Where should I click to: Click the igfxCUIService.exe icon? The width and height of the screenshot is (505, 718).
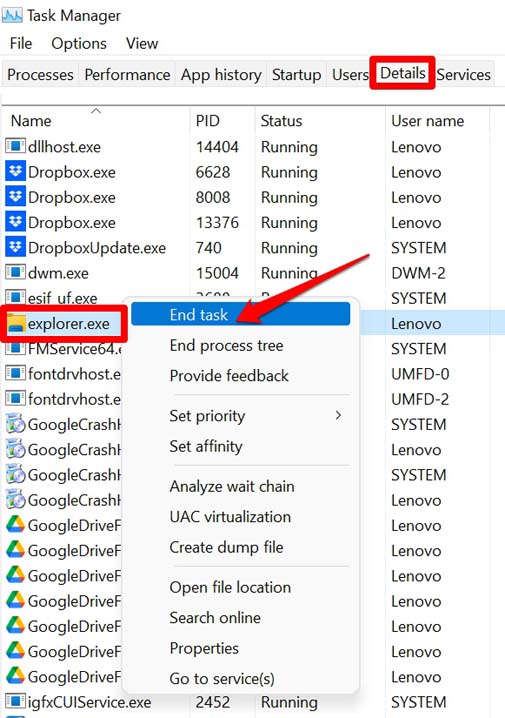15,701
